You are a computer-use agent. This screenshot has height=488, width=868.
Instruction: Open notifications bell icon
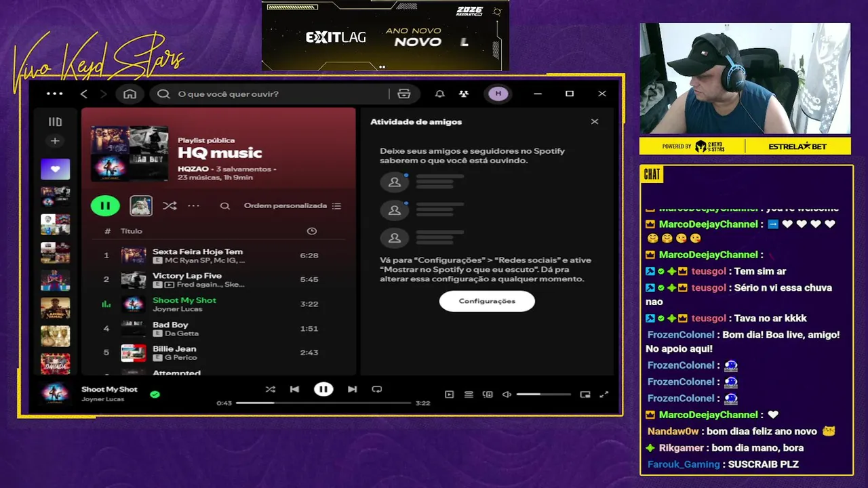click(440, 94)
